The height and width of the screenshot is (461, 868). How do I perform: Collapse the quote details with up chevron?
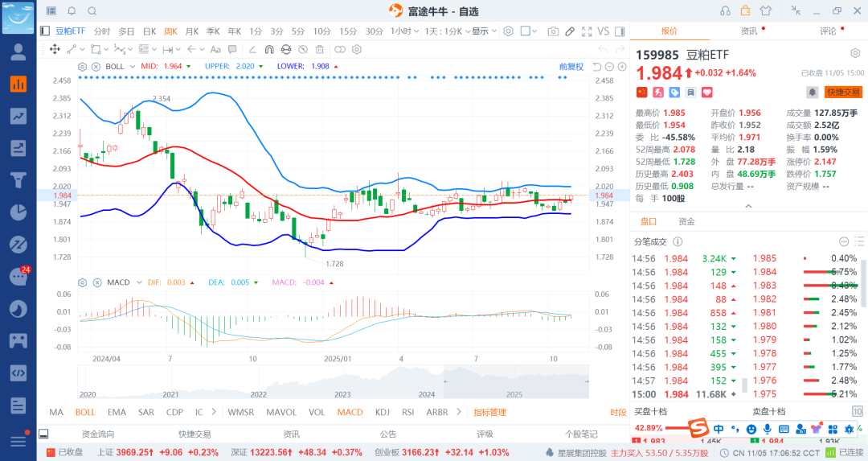click(748, 206)
